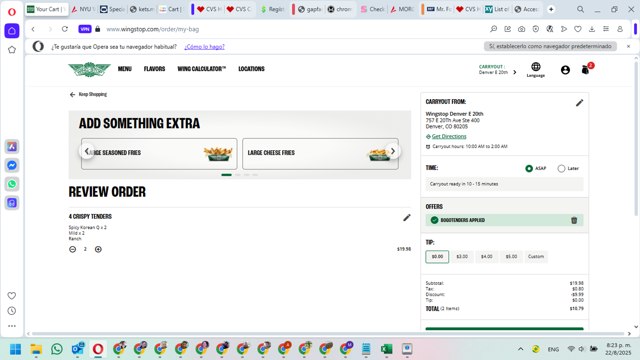Open the LOCATIONS navigation item

251,69
